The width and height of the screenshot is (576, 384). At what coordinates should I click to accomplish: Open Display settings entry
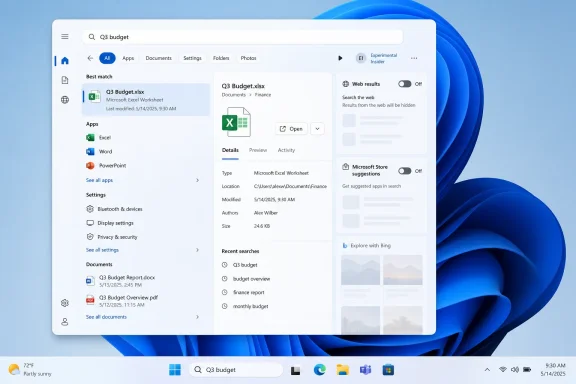110,223
